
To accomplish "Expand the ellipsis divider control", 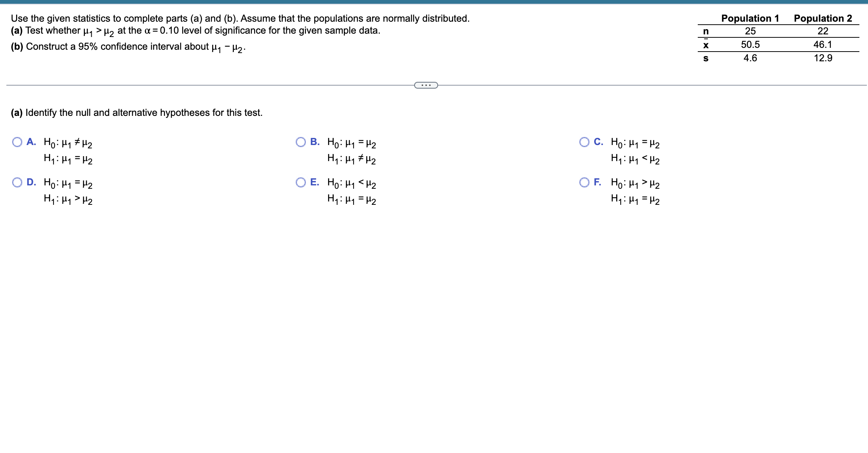I will click(x=426, y=85).
